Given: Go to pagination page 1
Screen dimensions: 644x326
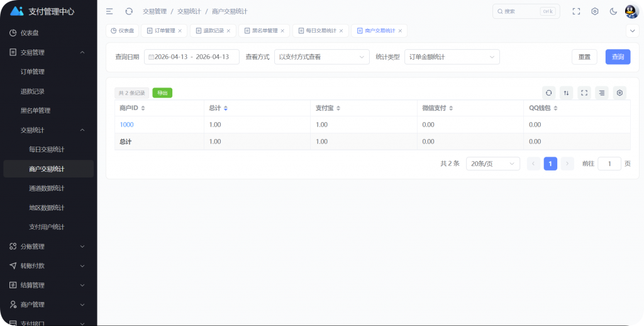Looking at the screenshot, I should click(550, 164).
